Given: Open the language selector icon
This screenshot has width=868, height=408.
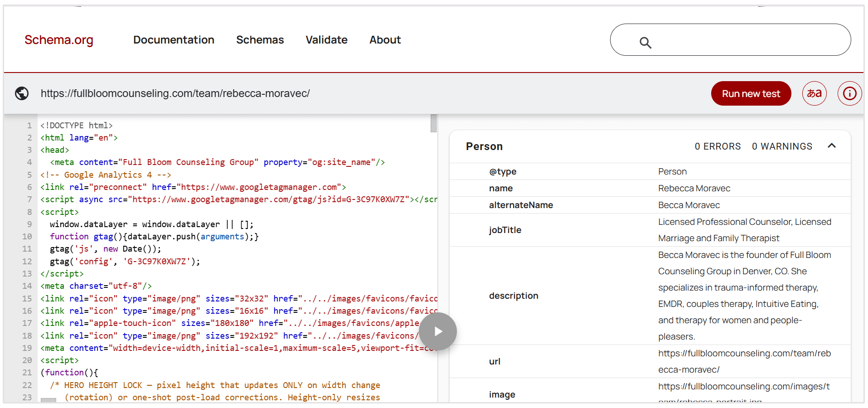Looking at the screenshot, I should coord(815,93).
